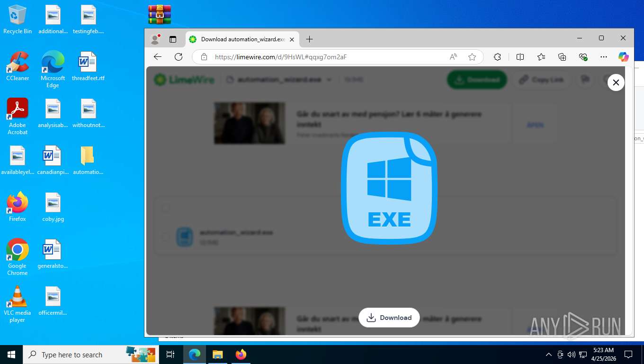
Task: Toggle Edge split screen
Action: click(520, 57)
